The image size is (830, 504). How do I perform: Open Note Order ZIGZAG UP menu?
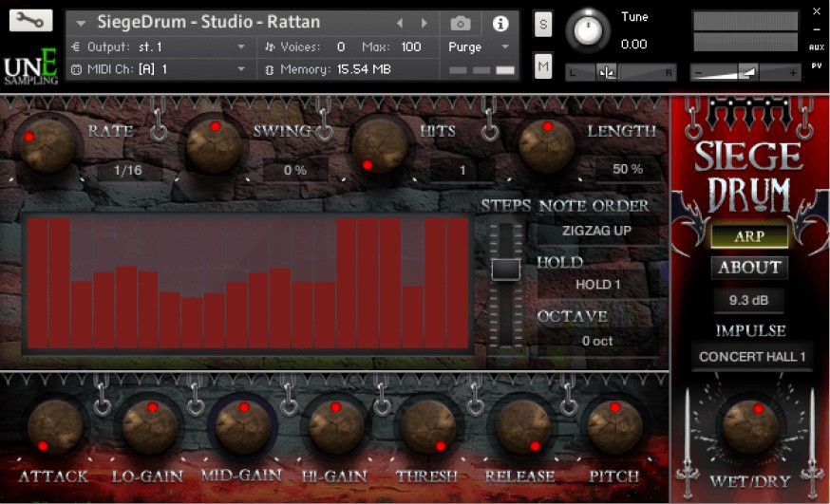(596, 231)
